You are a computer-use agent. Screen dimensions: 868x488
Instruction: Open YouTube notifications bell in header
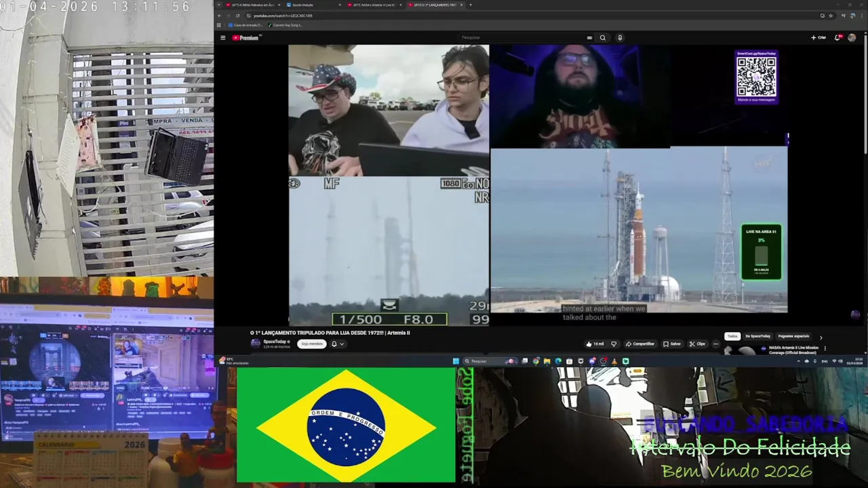coord(837,38)
